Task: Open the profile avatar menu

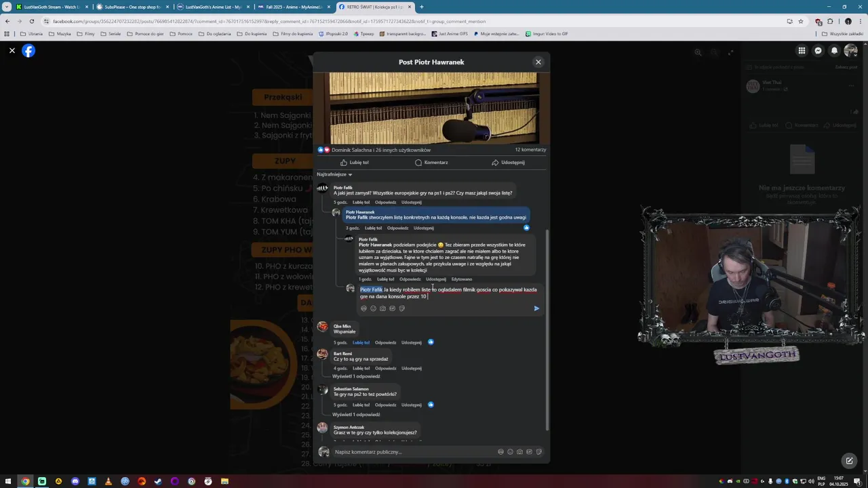Action: pyautogui.click(x=850, y=51)
